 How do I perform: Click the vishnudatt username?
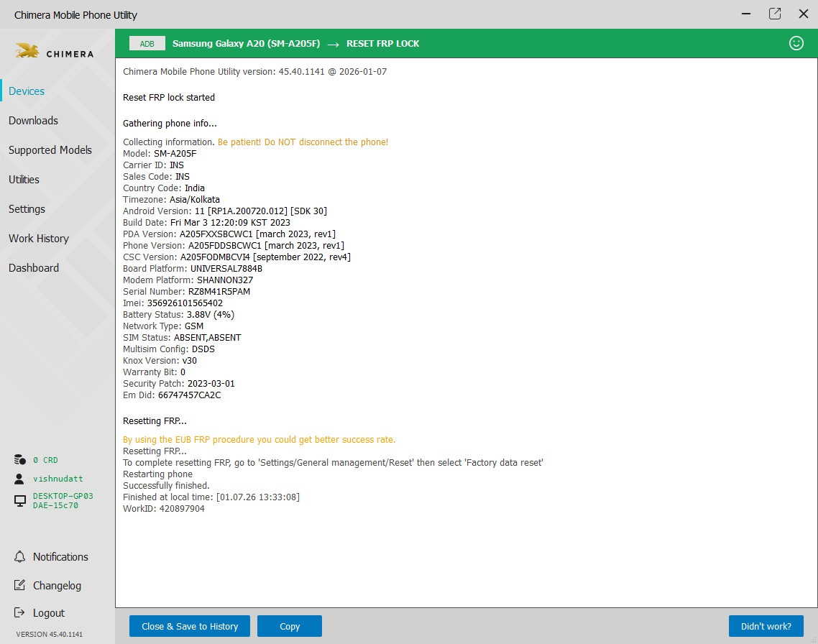pos(58,479)
